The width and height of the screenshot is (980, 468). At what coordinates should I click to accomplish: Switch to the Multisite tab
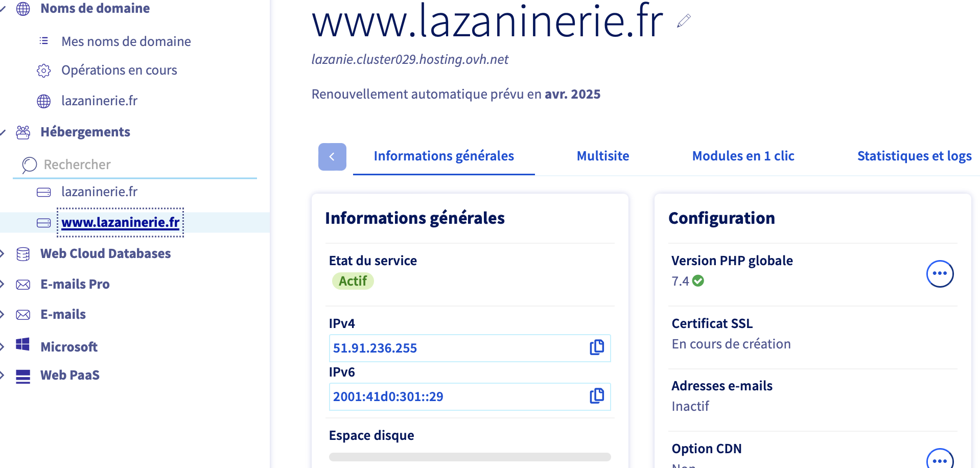(603, 156)
